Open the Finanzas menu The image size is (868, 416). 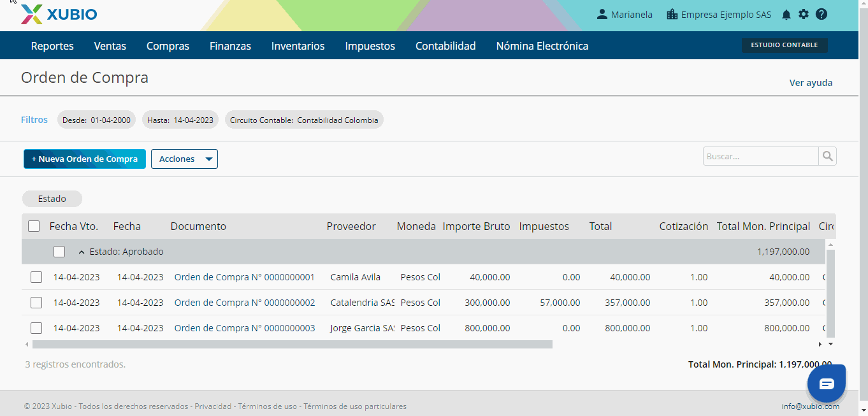pyautogui.click(x=230, y=46)
